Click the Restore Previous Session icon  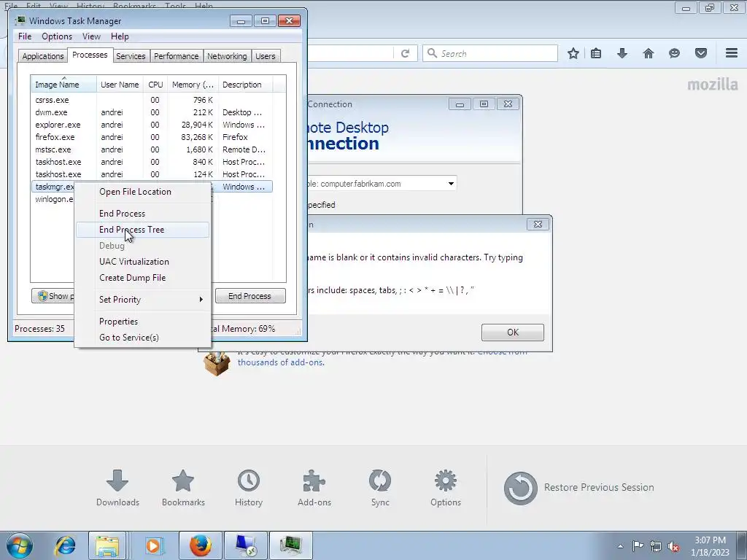(x=520, y=488)
